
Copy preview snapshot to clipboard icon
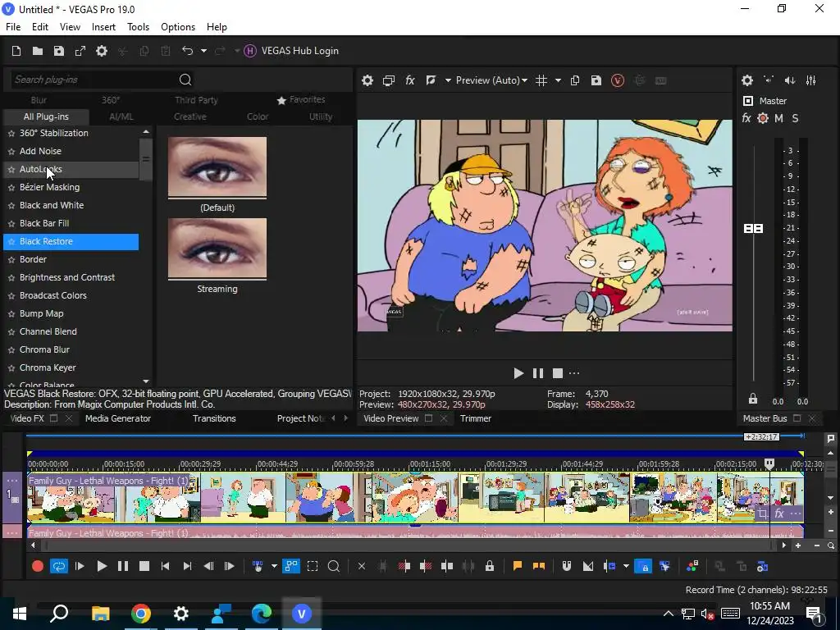click(575, 80)
